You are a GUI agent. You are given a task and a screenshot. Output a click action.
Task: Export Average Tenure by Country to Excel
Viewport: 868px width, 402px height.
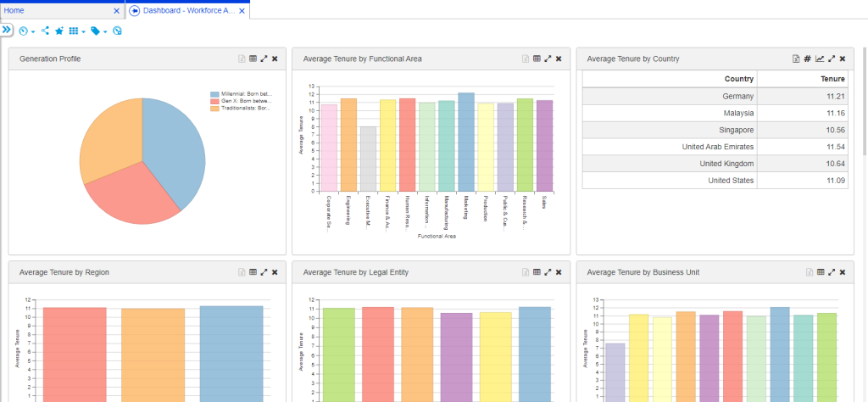(796, 59)
